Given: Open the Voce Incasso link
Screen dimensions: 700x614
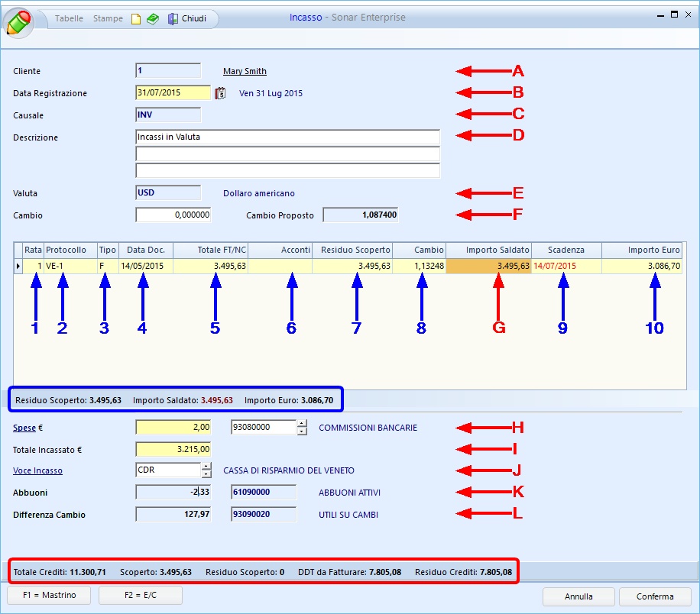Looking at the screenshot, I should click(37, 470).
